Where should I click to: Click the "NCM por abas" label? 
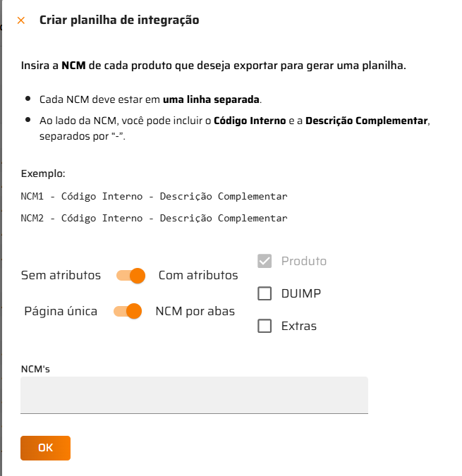(x=195, y=311)
